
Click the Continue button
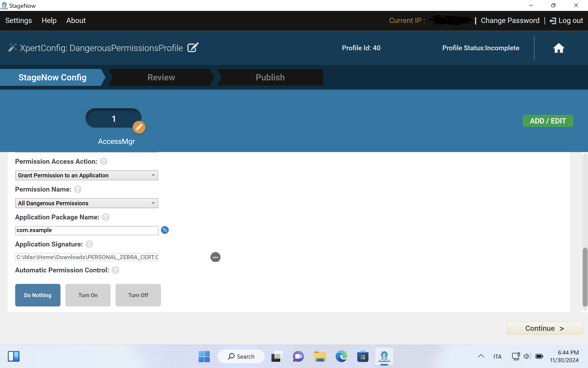tap(544, 328)
